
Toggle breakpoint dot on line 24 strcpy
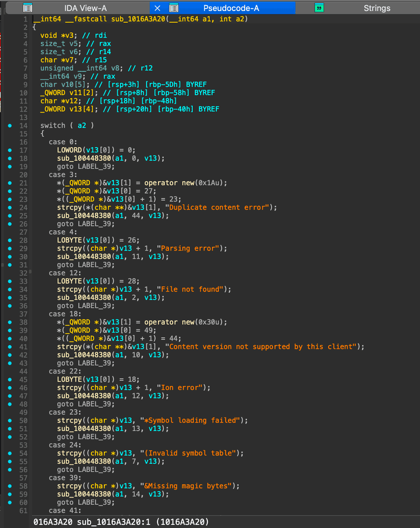coord(10,208)
